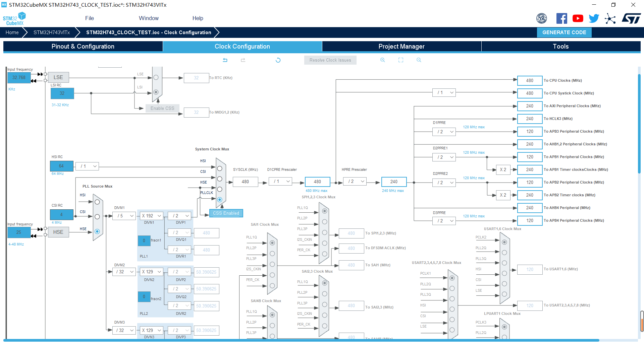Open the ST community network icon
Screen dimensions: 644x345
pos(610,18)
